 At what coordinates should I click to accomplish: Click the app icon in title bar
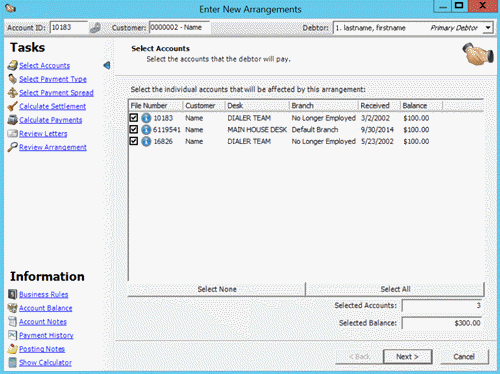10,8
